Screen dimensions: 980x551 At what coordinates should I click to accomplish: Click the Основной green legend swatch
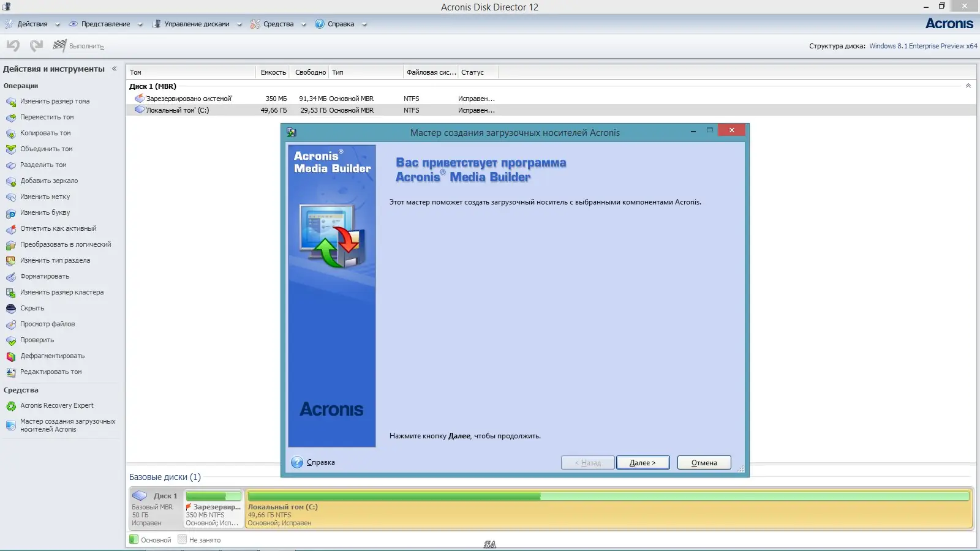[x=134, y=539]
